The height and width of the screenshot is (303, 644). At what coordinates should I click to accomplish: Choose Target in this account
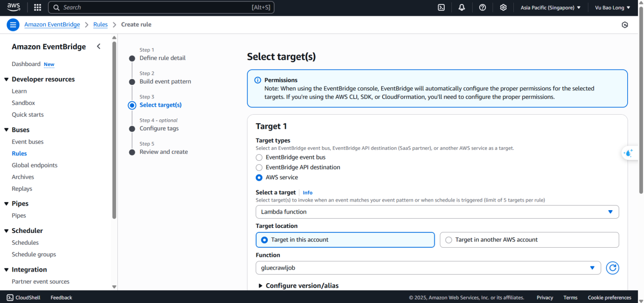[x=345, y=240]
